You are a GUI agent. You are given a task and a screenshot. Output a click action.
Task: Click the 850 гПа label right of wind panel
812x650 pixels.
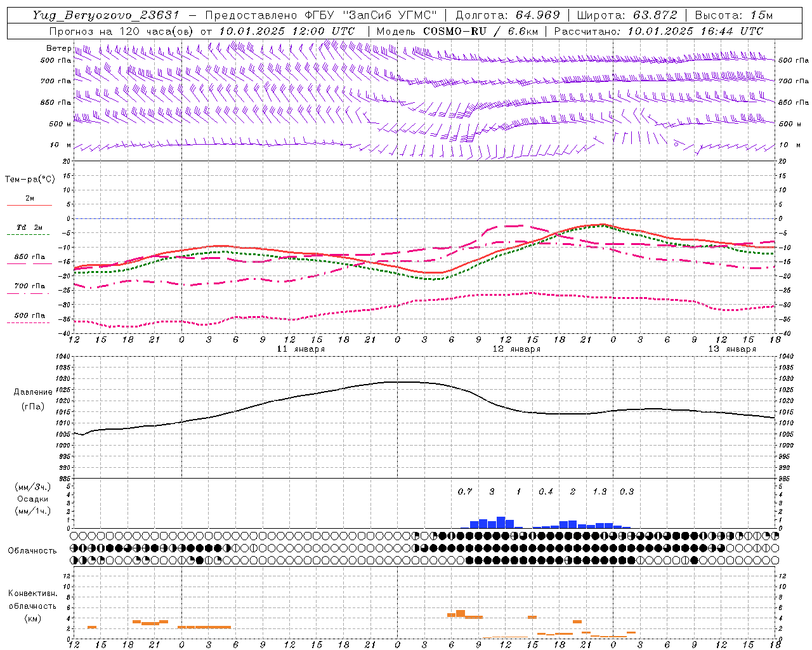[794, 103]
